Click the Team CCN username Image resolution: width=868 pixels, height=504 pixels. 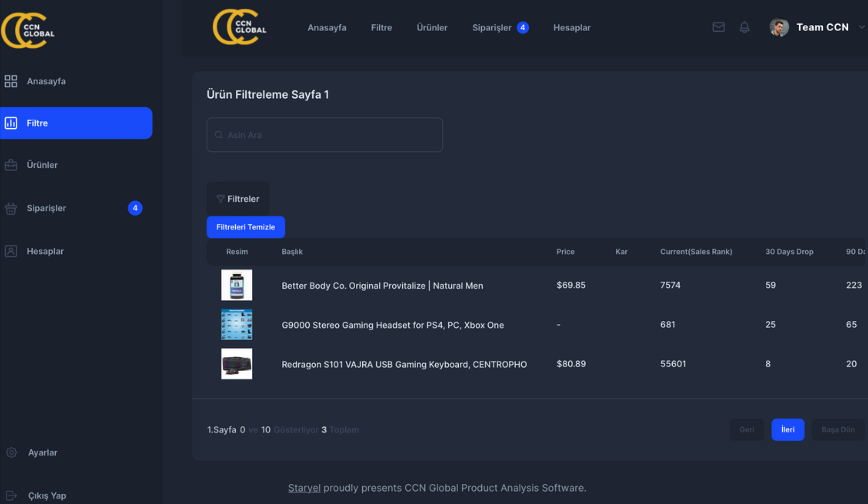(822, 27)
